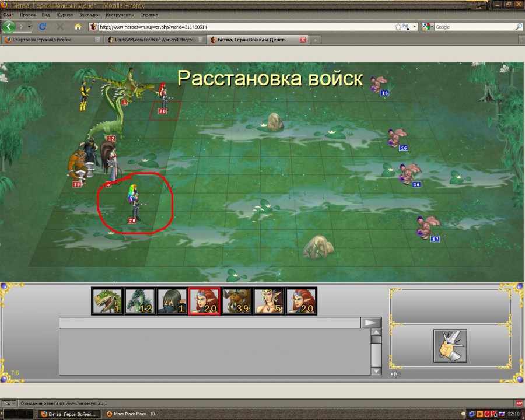The image size is (525, 420).
Task: Open the Справка menu
Action: (149, 15)
